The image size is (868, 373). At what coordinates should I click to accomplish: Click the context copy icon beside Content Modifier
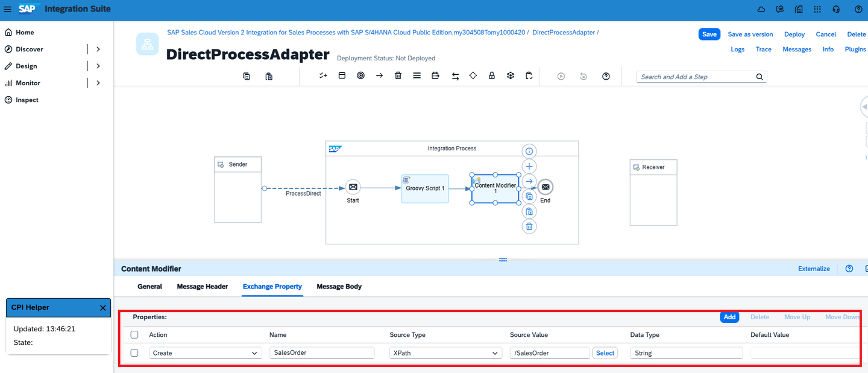(x=529, y=196)
